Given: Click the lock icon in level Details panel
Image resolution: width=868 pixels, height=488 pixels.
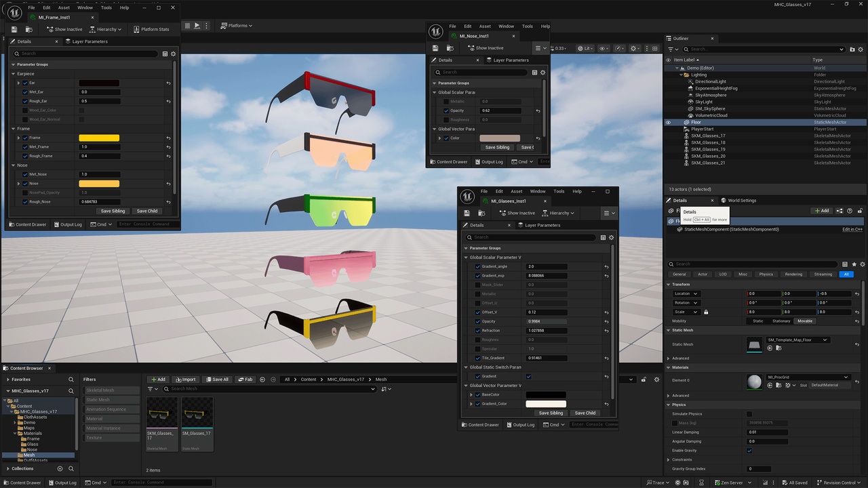Looking at the screenshot, I should (859, 211).
